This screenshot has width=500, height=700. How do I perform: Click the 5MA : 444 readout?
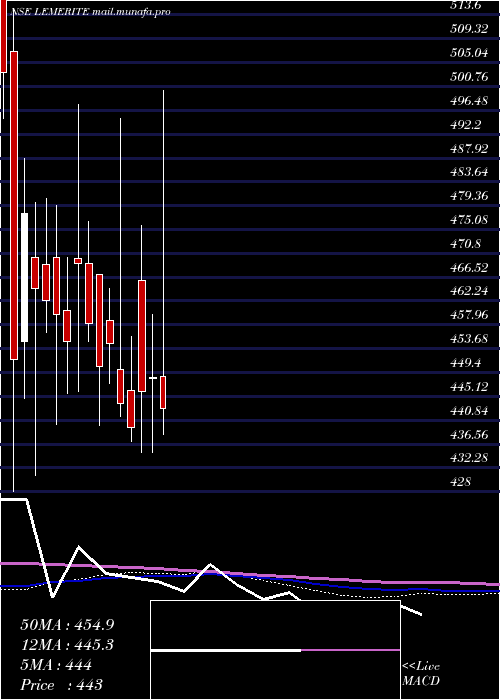56,665
